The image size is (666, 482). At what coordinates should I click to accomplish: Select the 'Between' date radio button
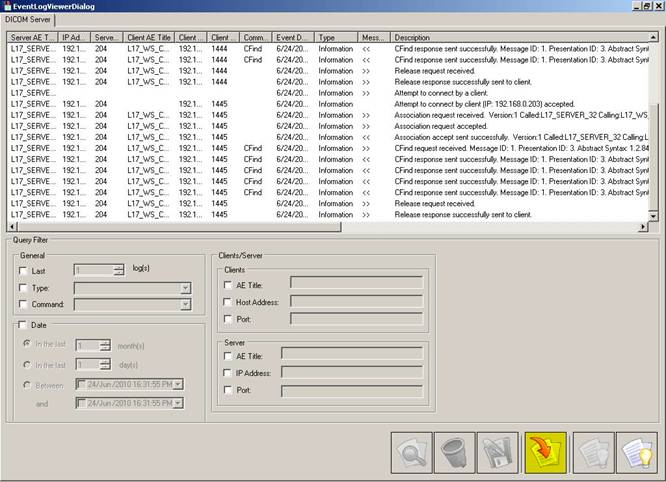(26, 384)
